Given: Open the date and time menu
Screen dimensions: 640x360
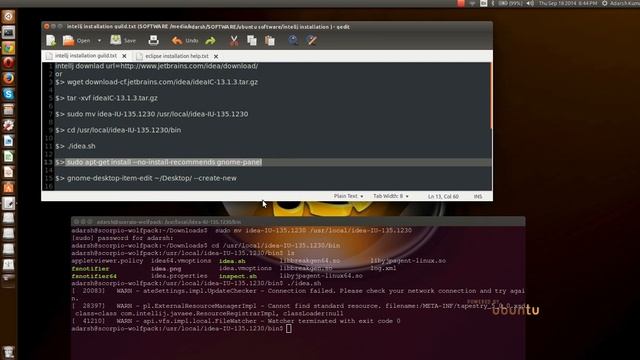Looking at the screenshot, I should click(567, 3).
